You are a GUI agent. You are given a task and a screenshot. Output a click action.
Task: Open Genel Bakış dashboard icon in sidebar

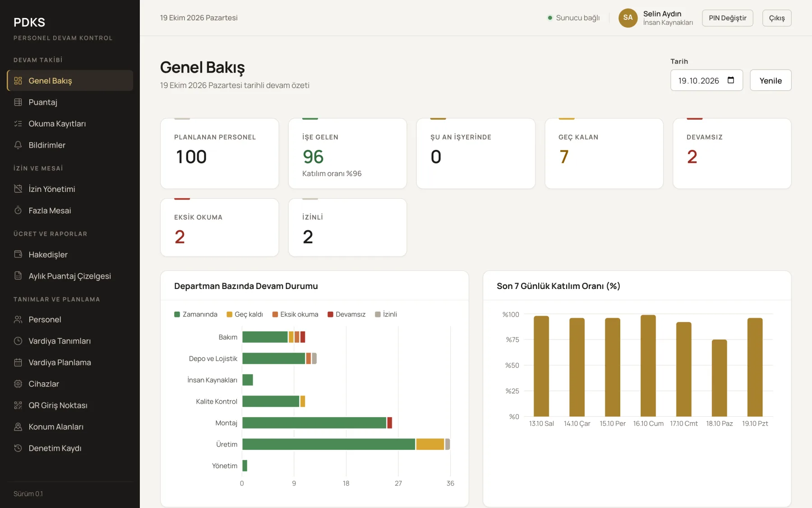tap(18, 81)
